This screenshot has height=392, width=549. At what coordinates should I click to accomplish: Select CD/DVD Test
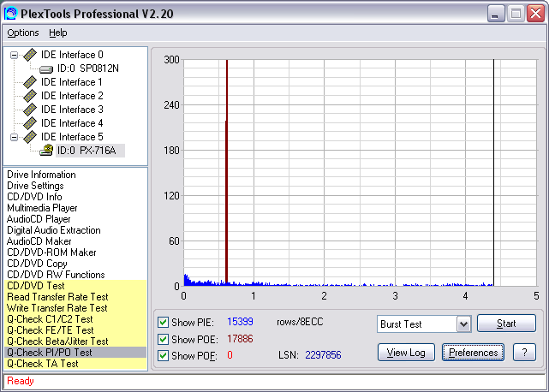pos(75,286)
